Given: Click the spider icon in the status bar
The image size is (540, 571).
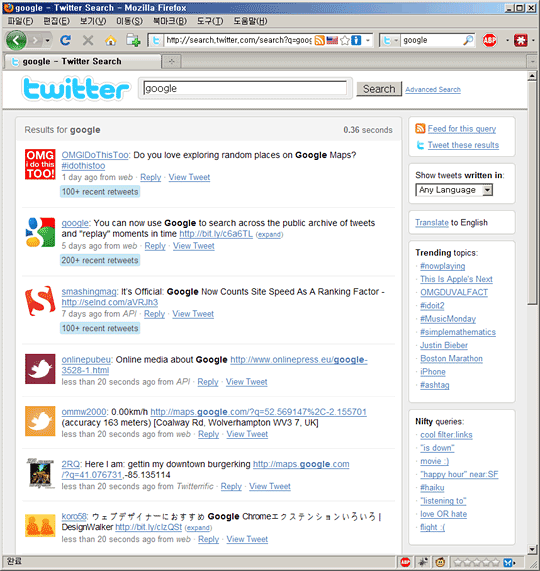Looking at the screenshot, I should coord(423,562).
